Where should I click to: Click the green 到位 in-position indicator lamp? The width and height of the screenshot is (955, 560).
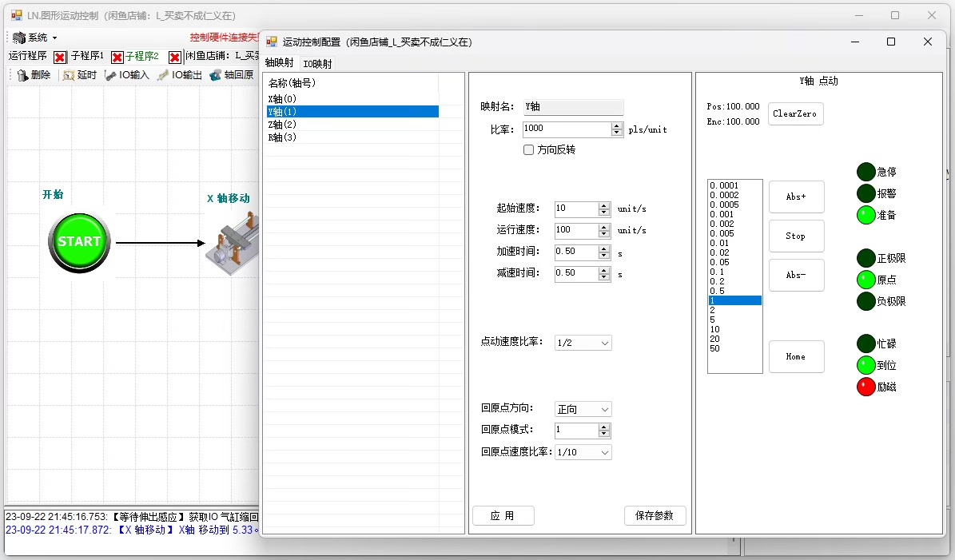pos(865,365)
